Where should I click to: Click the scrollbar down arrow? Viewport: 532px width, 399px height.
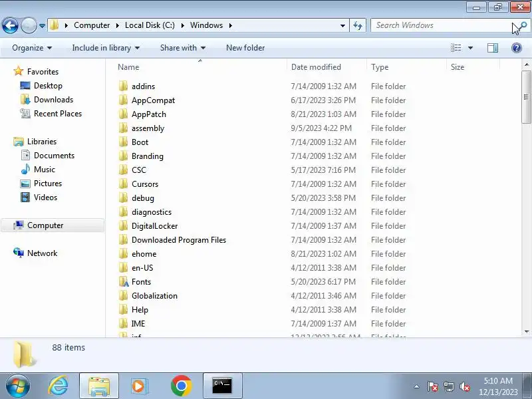click(526, 331)
